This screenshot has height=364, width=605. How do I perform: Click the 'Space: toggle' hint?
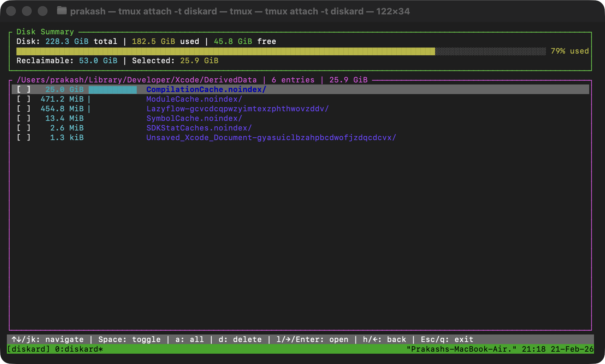coord(129,339)
